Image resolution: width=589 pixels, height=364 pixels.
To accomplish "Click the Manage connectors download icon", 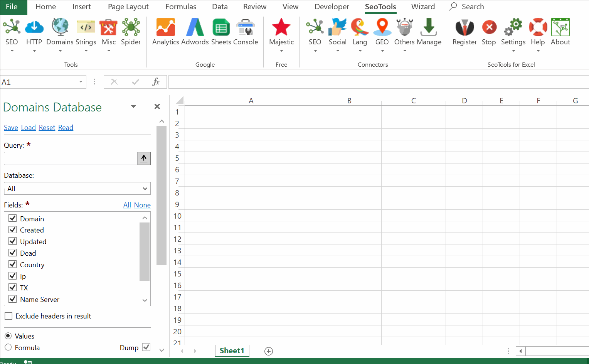I will point(429,27).
